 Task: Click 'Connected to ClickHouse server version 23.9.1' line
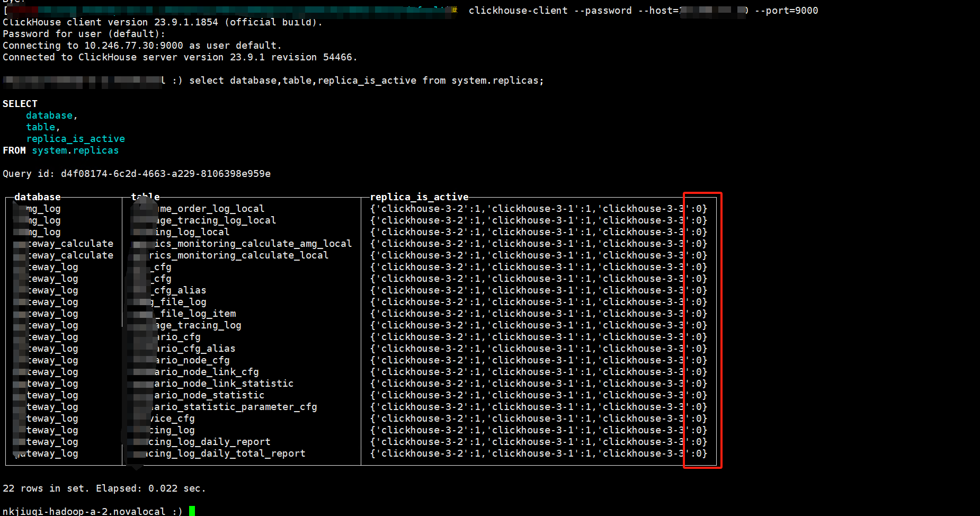(x=180, y=57)
